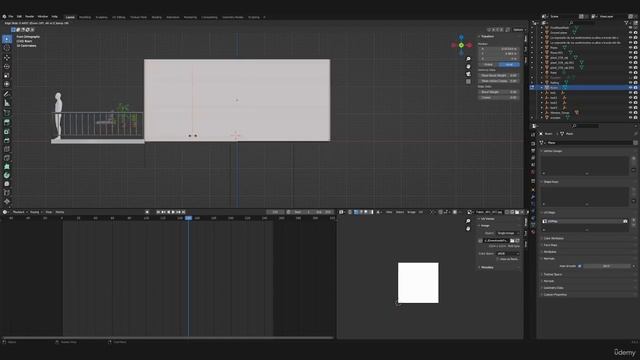The image size is (640, 360).
Task: Select the Transform tool
Action: tap(7, 84)
